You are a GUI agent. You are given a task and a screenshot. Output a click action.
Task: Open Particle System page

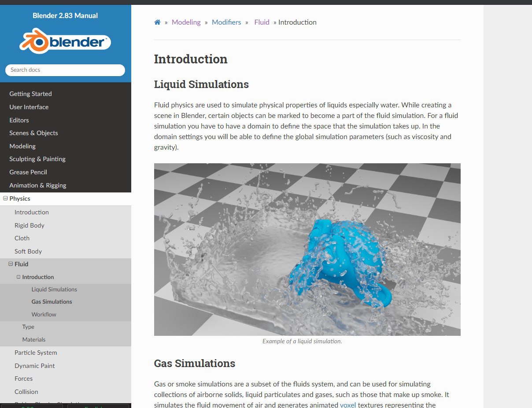pos(36,353)
